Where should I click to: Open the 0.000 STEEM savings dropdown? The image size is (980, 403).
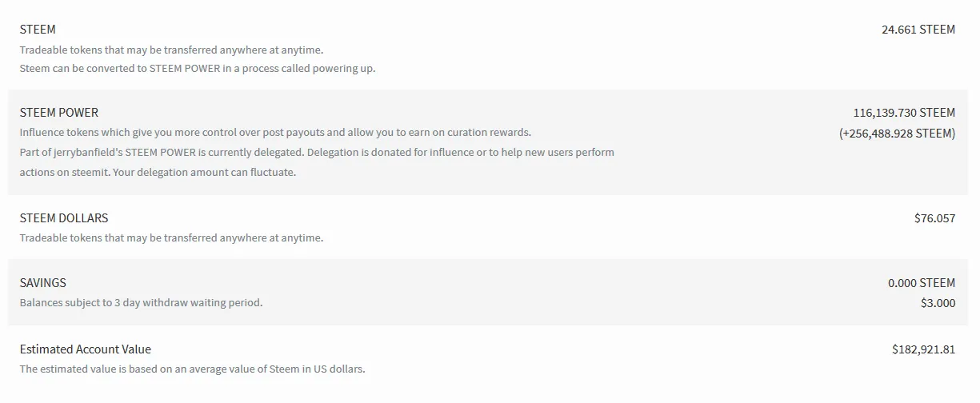point(922,283)
